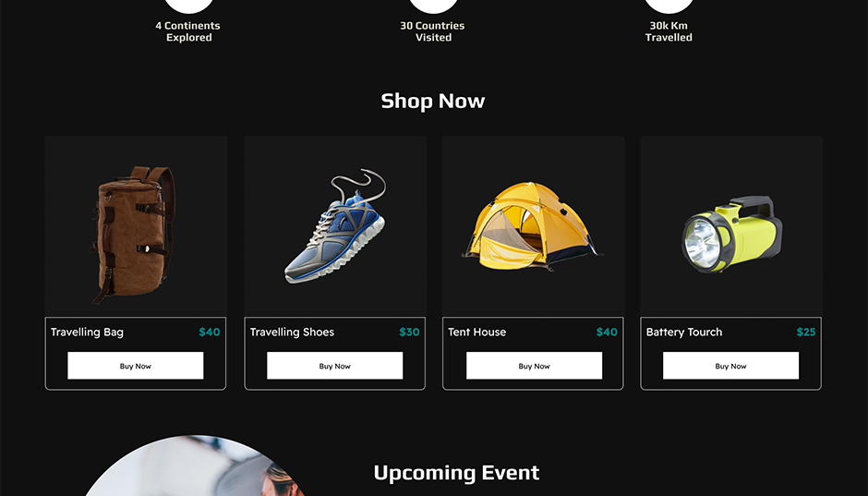Viewport: 868px width, 496px height.
Task: Open the yellow tent product image
Action: click(x=532, y=226)
